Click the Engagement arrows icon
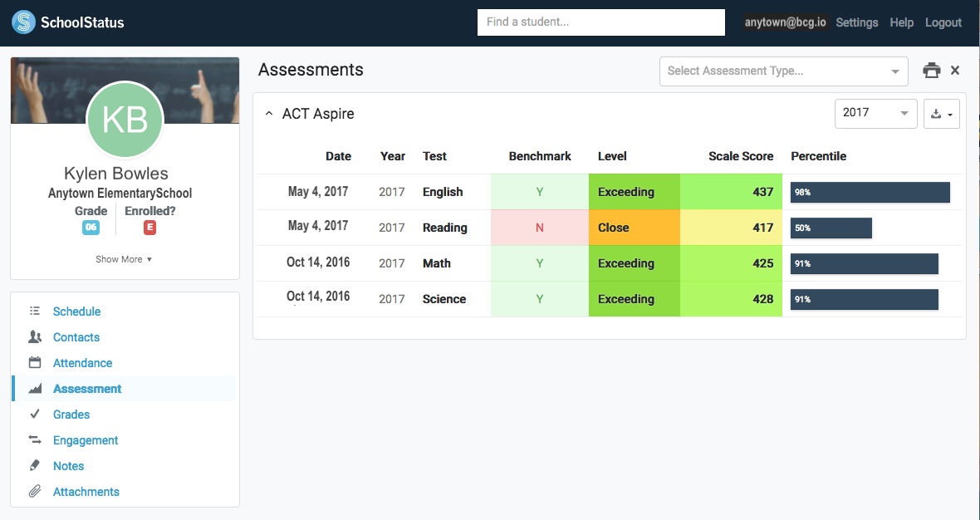This screenshot has height=520, width=980. point(35,440)
